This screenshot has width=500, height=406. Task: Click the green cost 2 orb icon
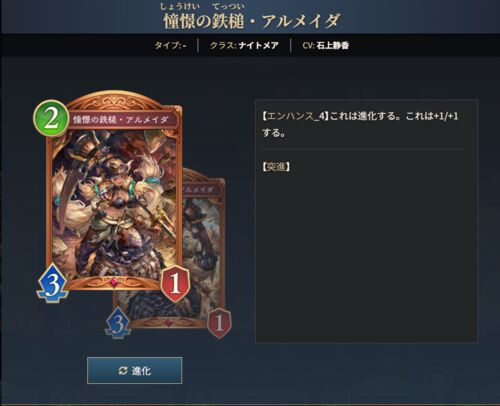coord(51,118)
